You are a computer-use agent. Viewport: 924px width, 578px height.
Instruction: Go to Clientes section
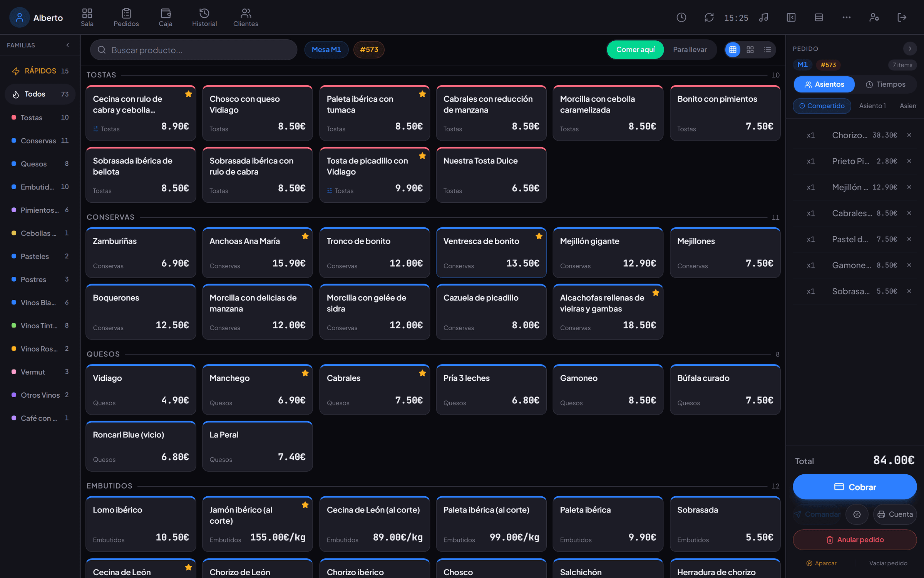coord(246,17)
